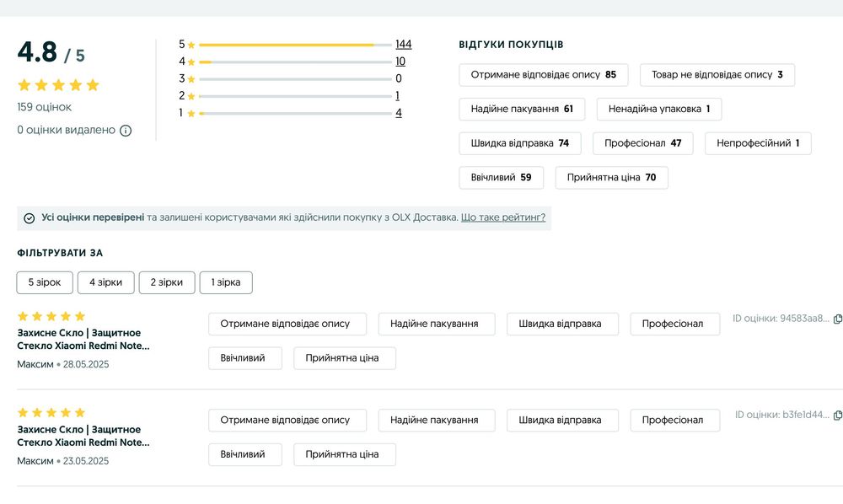The width and height of the screenshot is (843, 504).
Task: Click the 4 one-star ratings count
Action: point(399,113)
